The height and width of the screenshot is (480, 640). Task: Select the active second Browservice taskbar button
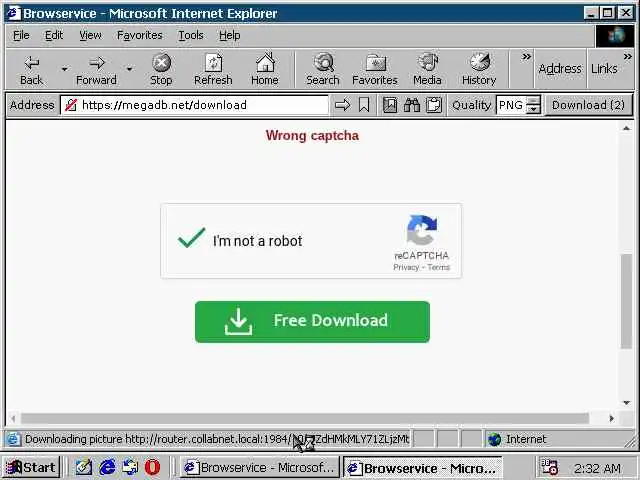coord(423,468)
